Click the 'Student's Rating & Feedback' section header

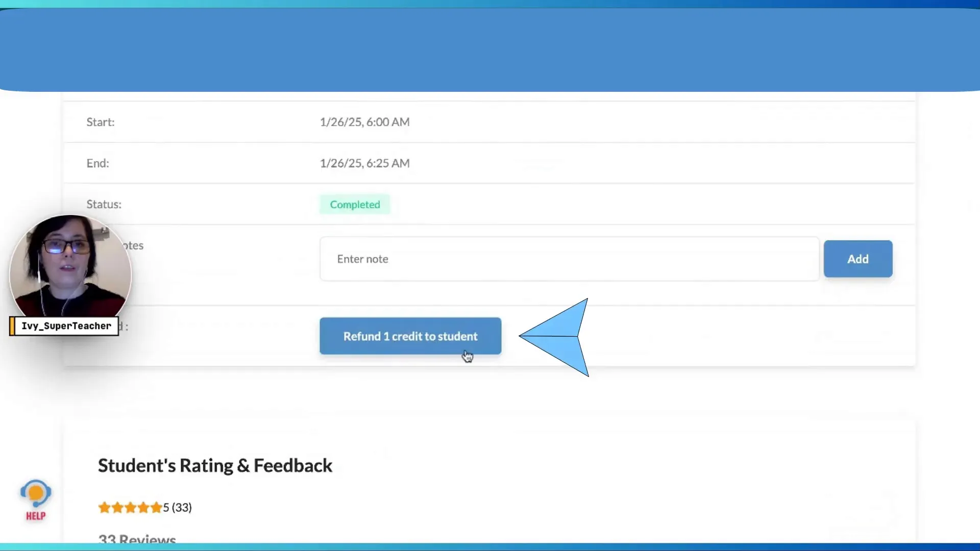click(x=215, y=465)
